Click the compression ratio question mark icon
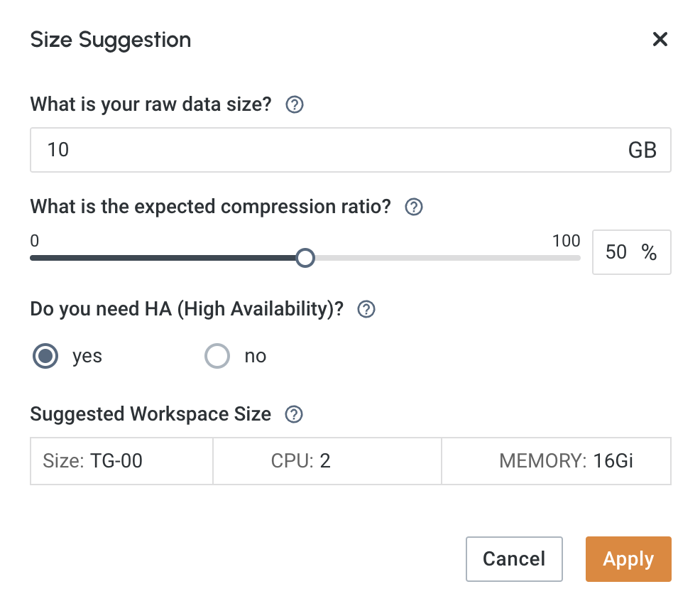The image size is (700, 611). point(412,207)
